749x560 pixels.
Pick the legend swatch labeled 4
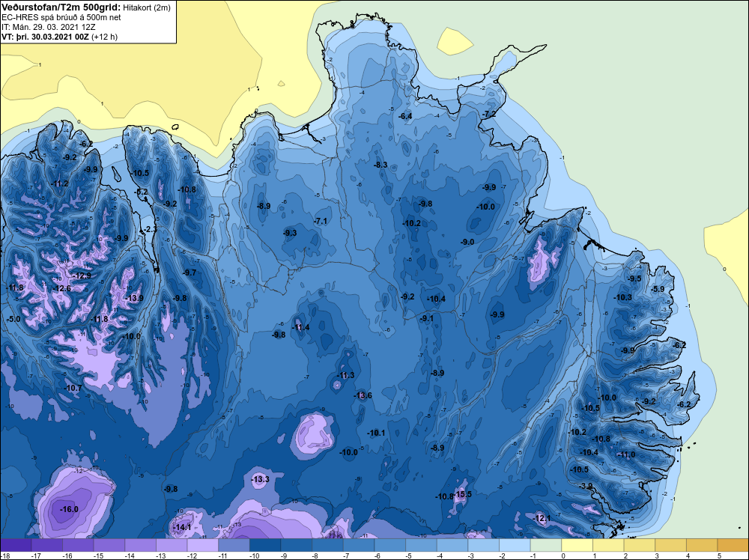pos(702,545)
